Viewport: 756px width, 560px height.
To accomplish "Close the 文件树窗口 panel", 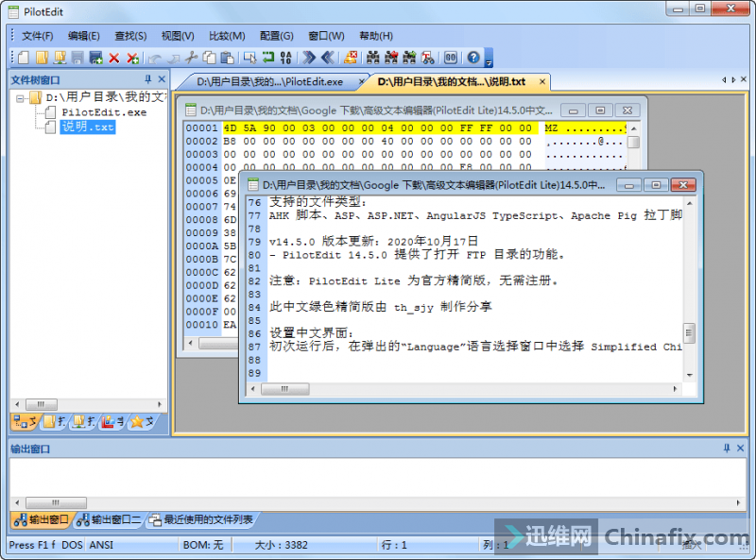I will pos(162,79).
